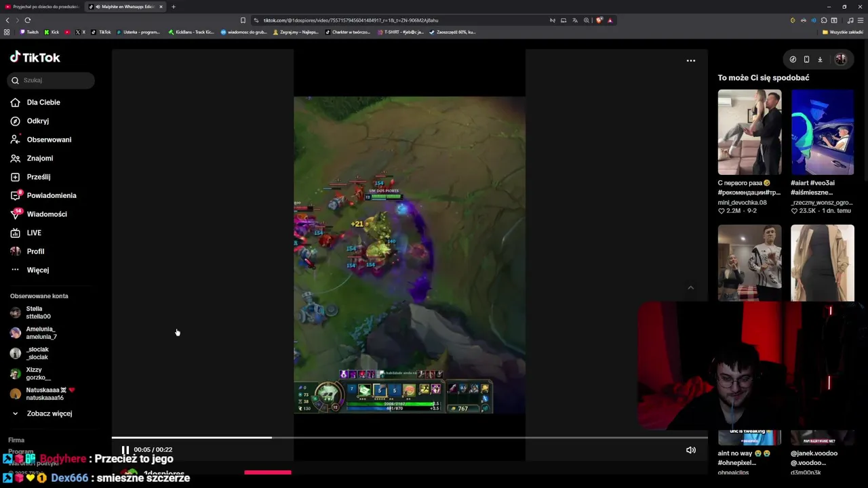Open the translate page icon
This screenshot has width=868, height=488.
(575, 20)
